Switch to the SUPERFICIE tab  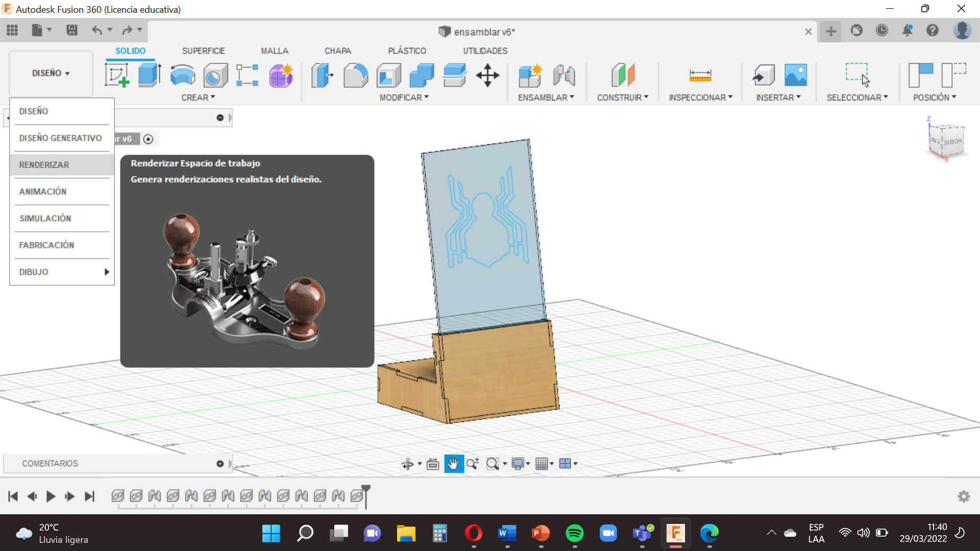[203, 51]
